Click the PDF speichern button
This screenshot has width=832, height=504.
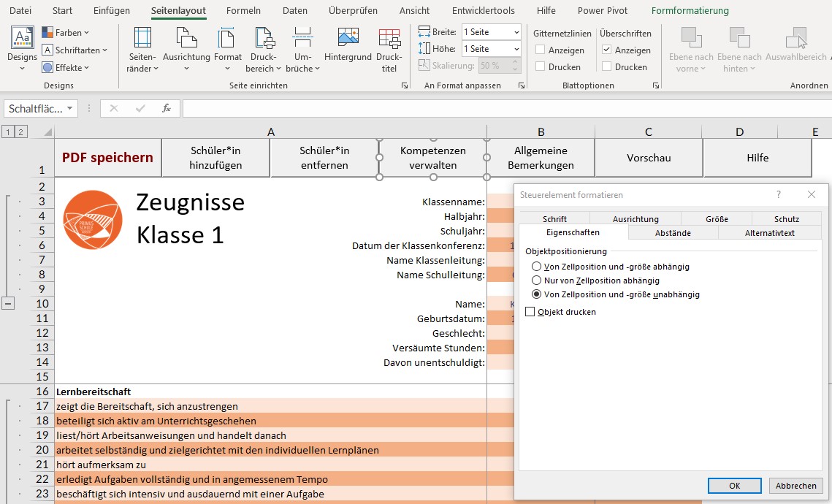pos(107,157)
